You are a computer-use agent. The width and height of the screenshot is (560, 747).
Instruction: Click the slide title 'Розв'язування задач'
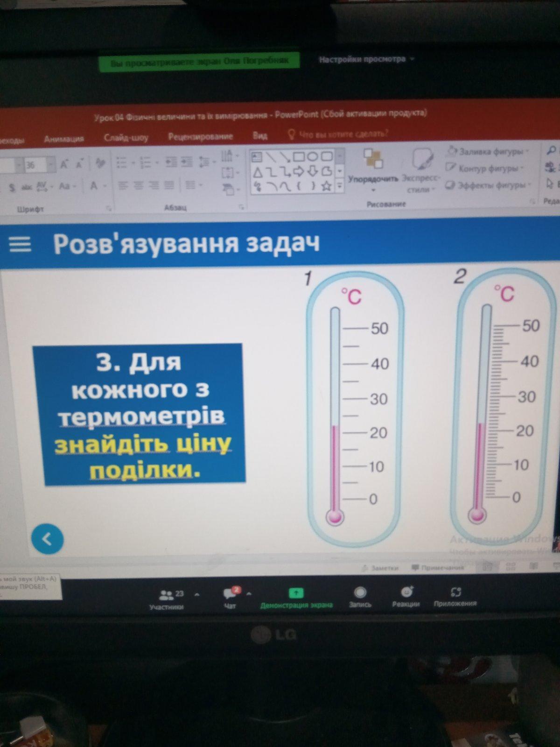click(x=186, y=244)
